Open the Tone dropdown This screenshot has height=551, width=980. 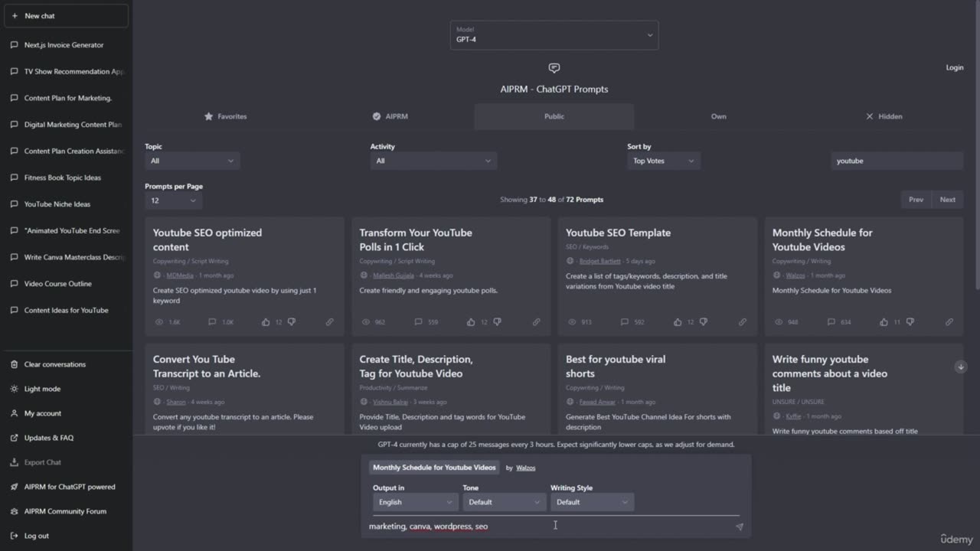pyautogui.click(x=505, y=502)
